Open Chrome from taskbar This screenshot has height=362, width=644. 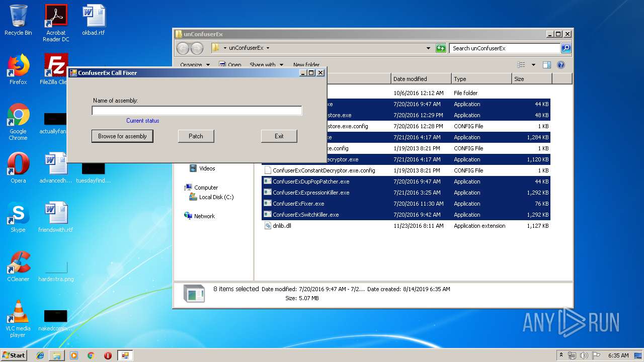click(91, 355)
